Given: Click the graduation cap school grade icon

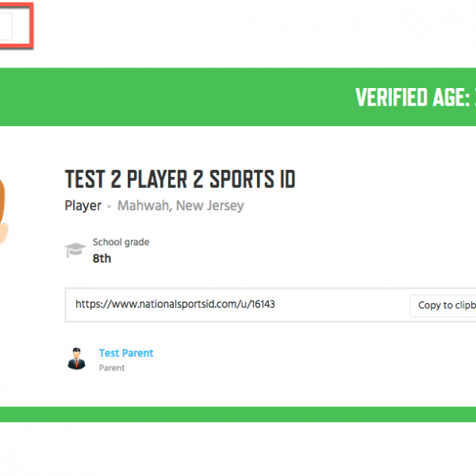Looking at the screenshot, I should (75, 250).
